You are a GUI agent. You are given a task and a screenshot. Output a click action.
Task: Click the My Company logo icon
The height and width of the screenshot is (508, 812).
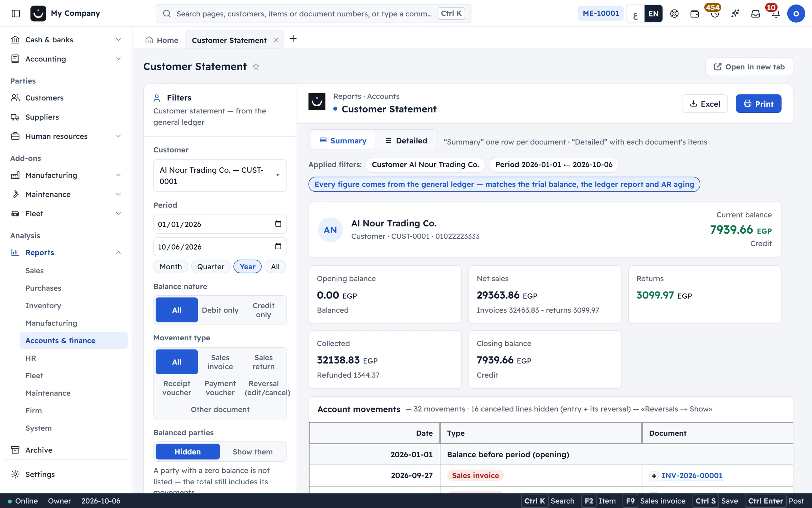38,14
